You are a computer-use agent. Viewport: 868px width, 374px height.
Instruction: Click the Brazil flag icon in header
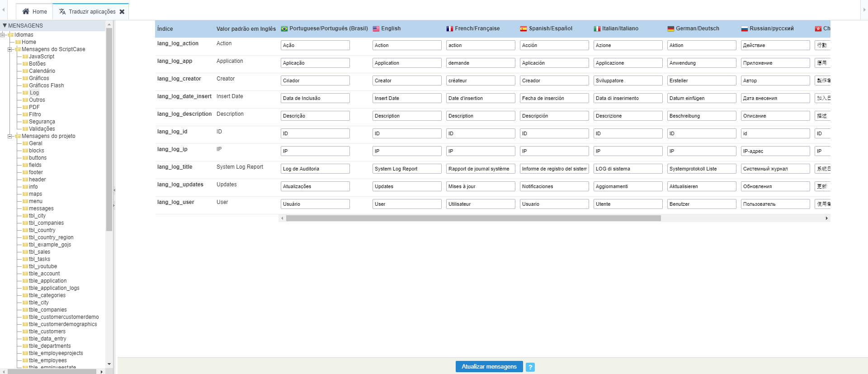coord(284,28)
